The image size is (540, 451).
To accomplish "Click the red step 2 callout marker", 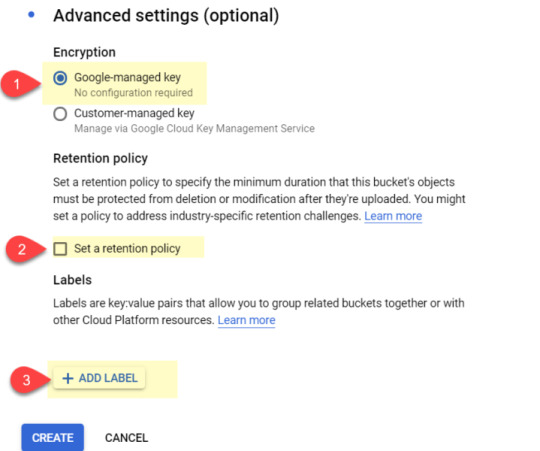I will (x=22, y=249).
